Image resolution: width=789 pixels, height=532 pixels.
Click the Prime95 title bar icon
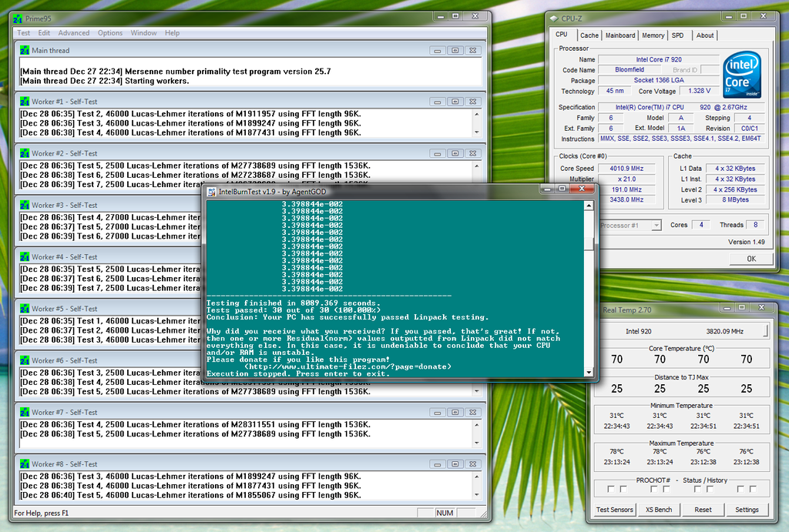coord(18,18)
